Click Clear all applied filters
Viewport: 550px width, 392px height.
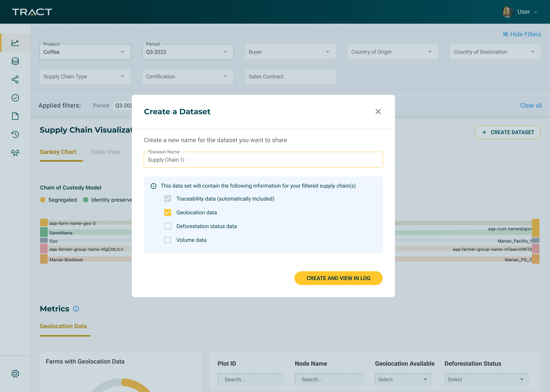pos(531,105)
